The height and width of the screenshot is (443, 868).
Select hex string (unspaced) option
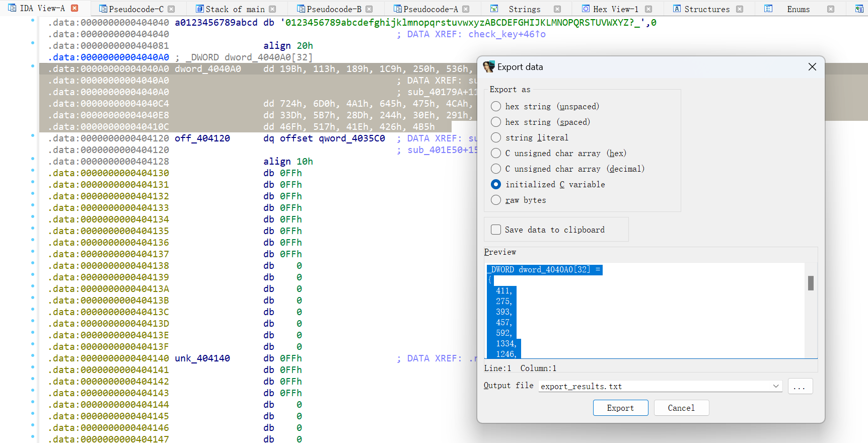pyautogui.click(x=496, y=106)
